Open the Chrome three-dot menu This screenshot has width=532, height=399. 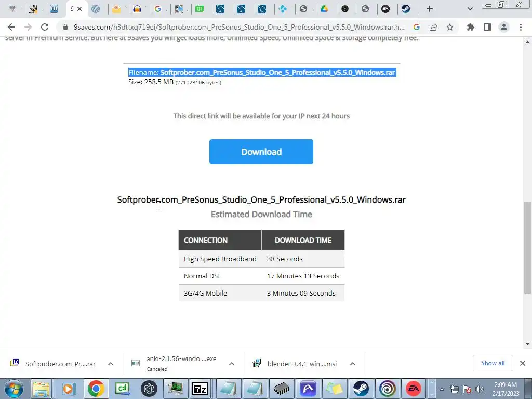tap(521, 27)
